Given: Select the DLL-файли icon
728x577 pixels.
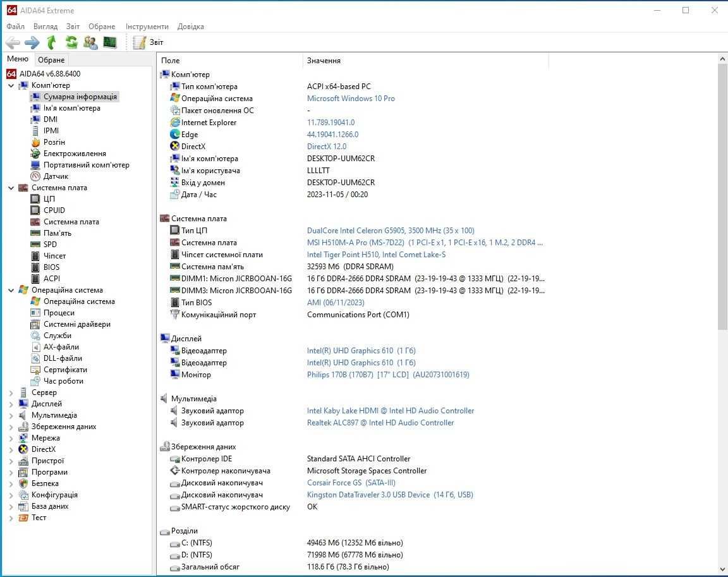Looking at the screenshot, I should [35, 358].
